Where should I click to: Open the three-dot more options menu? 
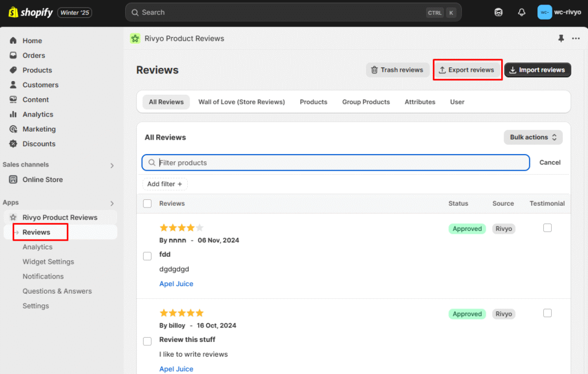[x=576, y=38]
